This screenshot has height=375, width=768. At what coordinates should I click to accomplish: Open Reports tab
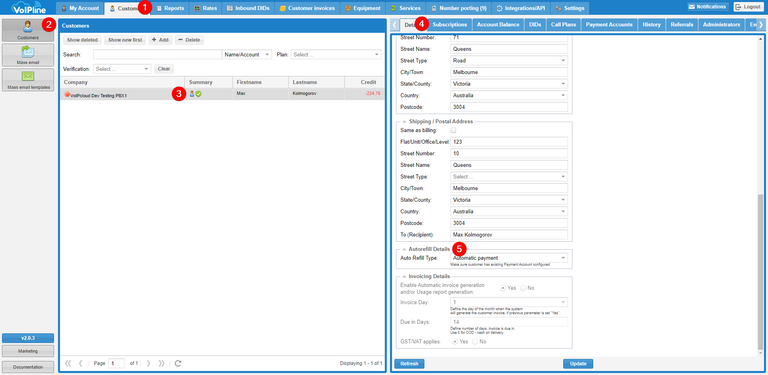170,8
